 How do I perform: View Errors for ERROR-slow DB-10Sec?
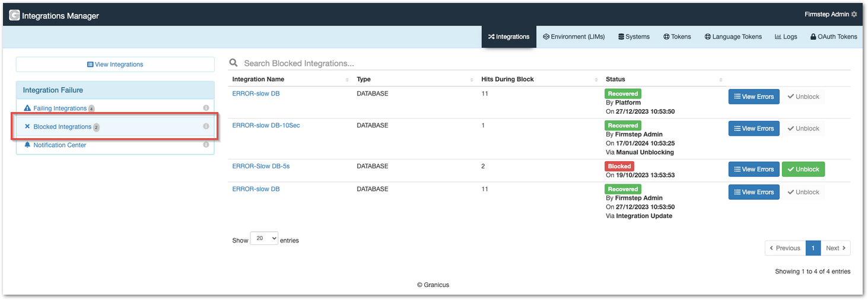(753, 129)
